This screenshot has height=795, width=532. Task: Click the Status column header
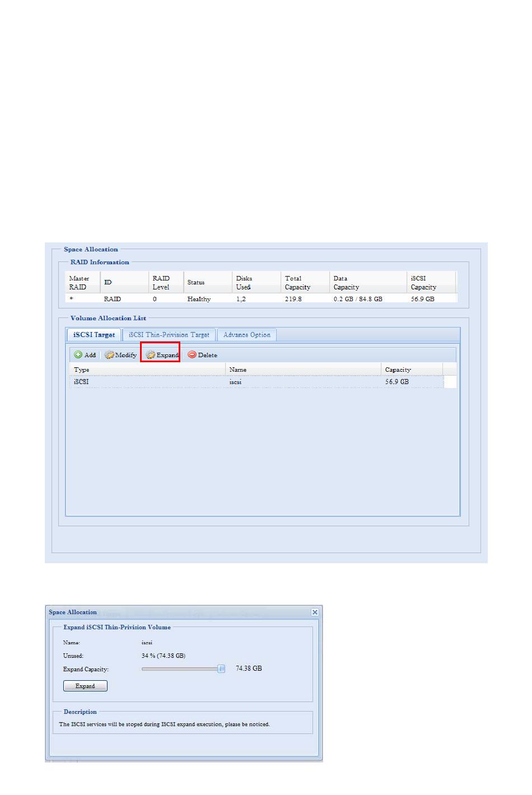click(x=208, y=283)
